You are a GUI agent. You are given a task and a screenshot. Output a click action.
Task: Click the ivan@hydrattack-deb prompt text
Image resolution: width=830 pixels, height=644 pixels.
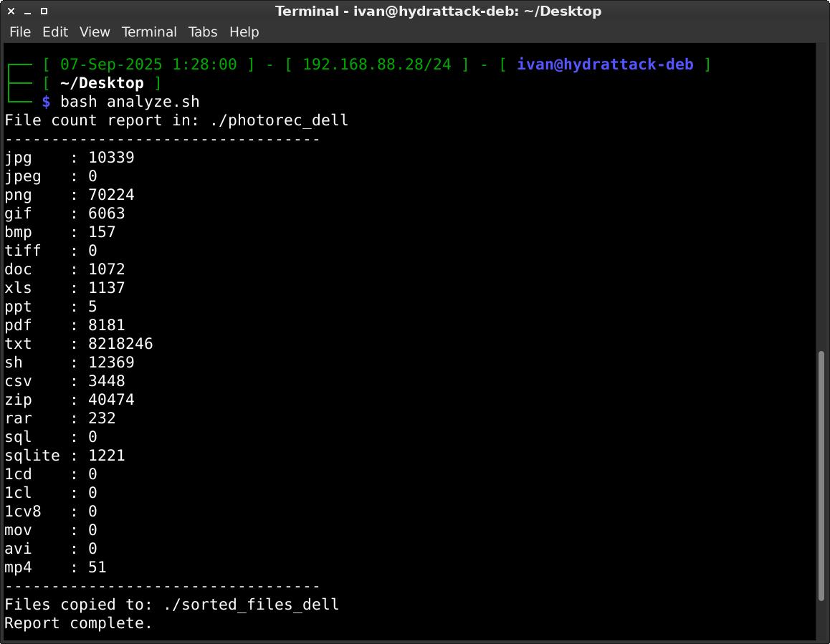(x=605, y=64)
